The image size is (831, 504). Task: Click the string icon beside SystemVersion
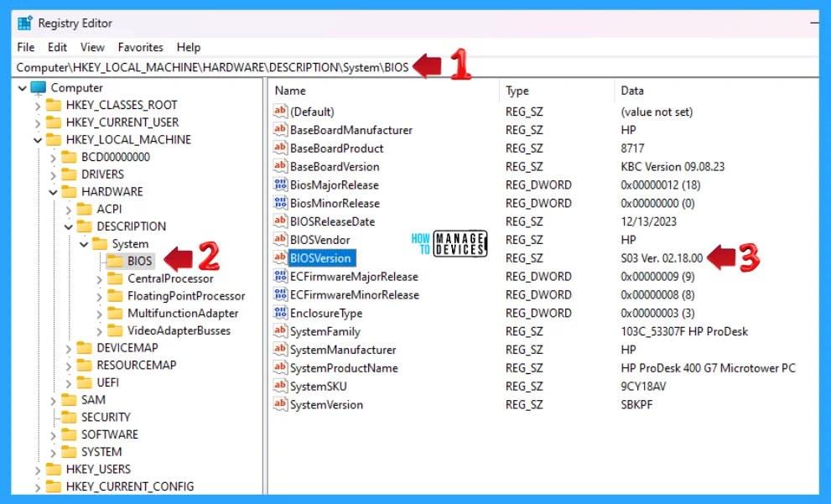coord(280,404)
